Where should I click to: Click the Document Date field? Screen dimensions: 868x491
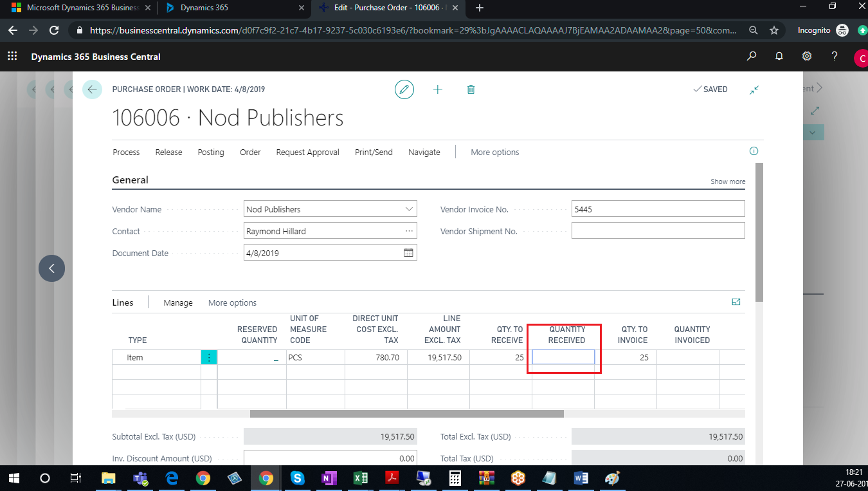[330, 253]
